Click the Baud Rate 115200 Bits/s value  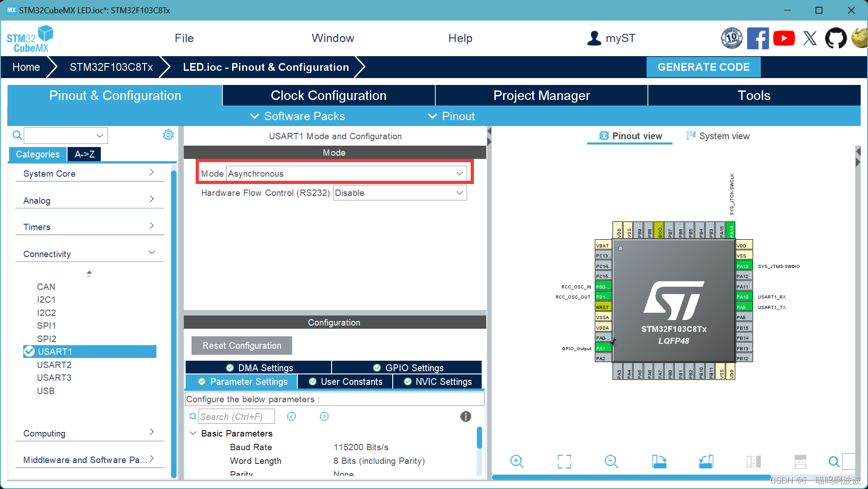361,447
